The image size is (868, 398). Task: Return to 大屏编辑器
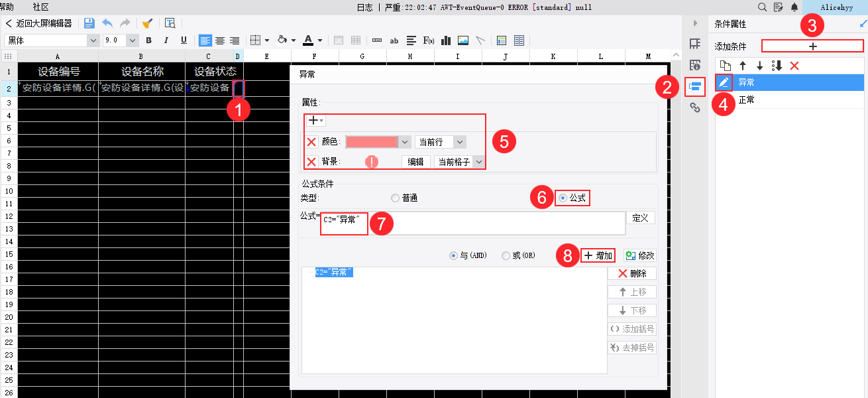pyautogui.click(x=39, y=23)
